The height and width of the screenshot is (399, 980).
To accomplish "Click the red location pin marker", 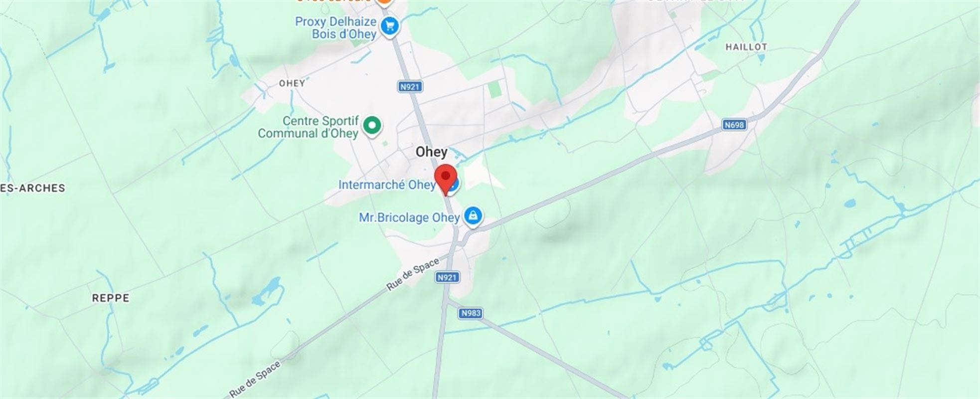I will coord(446,179).
